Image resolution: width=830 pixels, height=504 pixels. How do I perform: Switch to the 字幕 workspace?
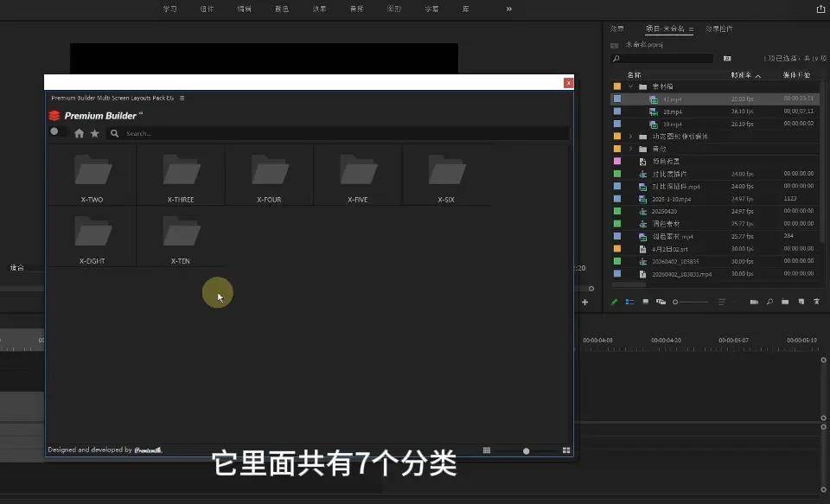[431, 9]
